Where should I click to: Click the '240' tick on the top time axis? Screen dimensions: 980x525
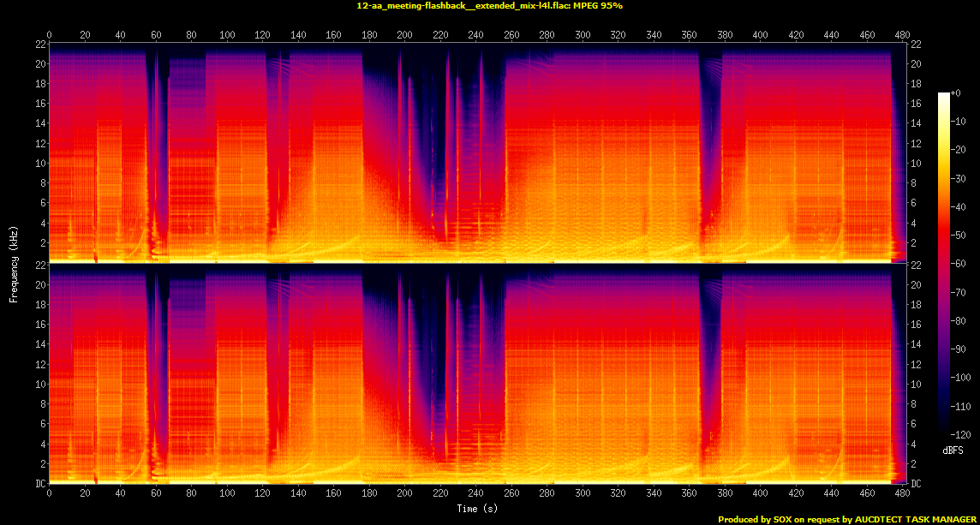(475, 33)
